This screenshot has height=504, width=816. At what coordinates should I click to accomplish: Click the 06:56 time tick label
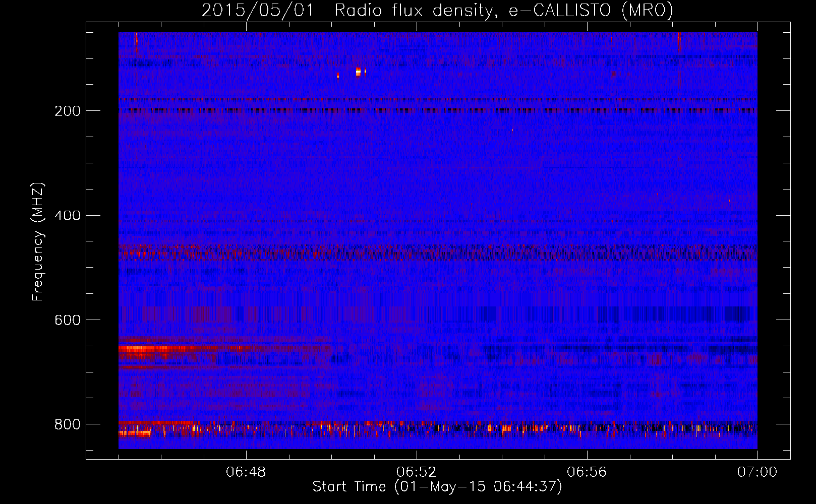(x=587, y=472)
